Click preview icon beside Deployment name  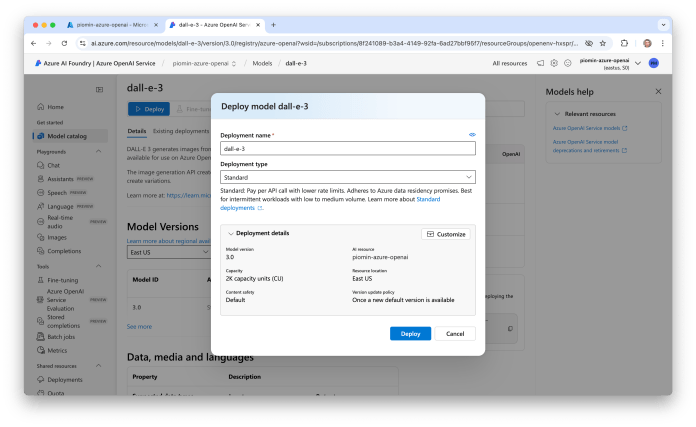point(472,134)
